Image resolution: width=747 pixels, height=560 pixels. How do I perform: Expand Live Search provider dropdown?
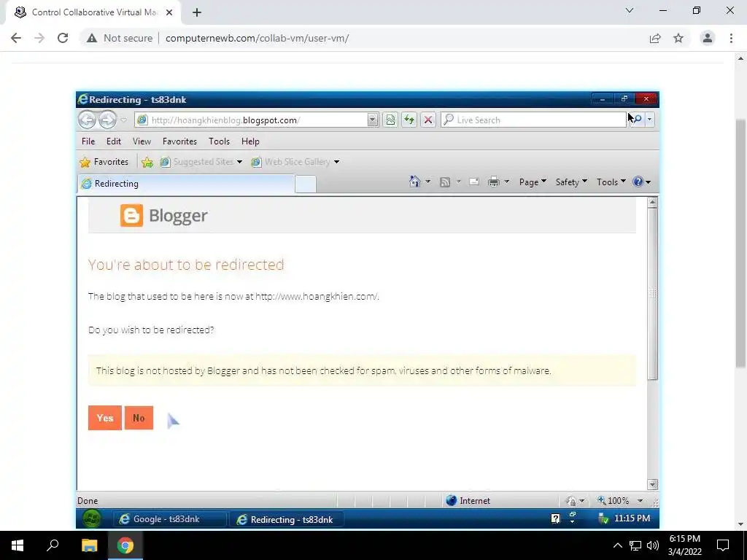click(x=649, y=120)
